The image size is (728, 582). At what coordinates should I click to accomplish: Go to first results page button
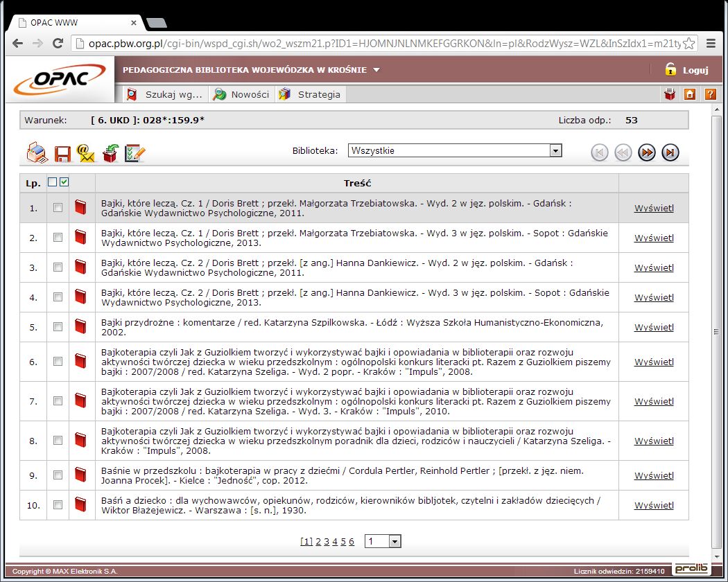(x=600, y=152)
